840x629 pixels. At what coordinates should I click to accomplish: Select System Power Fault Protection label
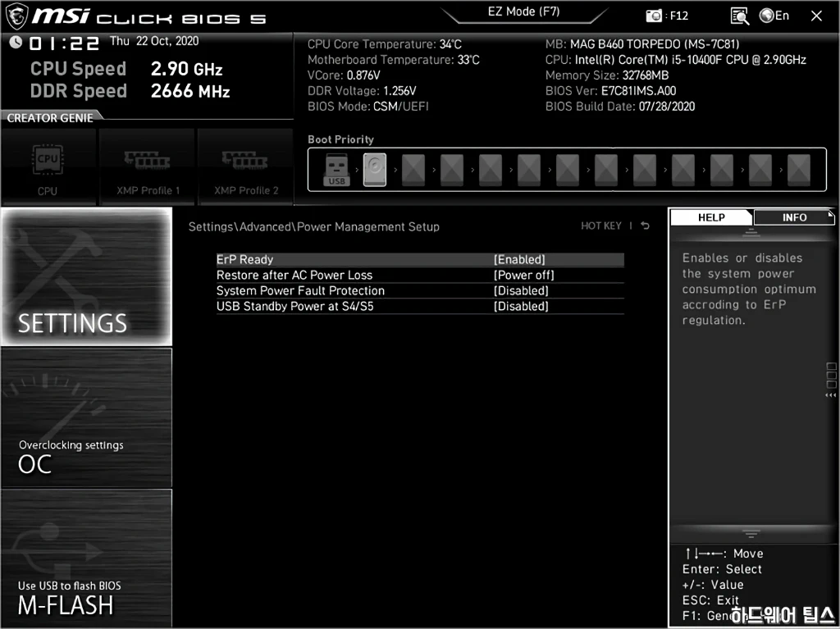(300, 290)
